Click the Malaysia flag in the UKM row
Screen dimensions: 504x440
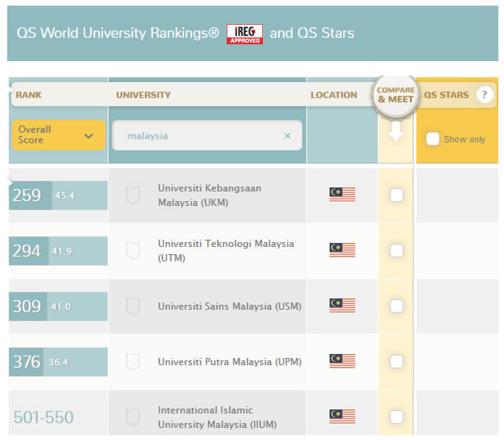coord(342,195)
